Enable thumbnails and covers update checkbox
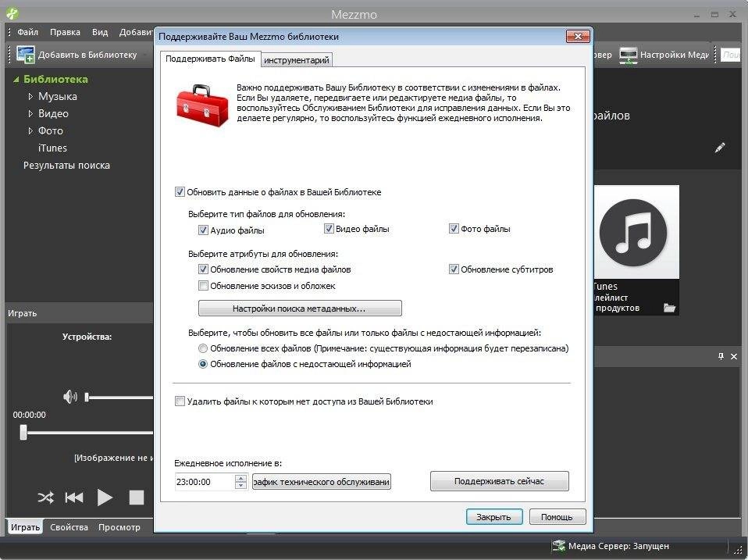 pos(203,286)
